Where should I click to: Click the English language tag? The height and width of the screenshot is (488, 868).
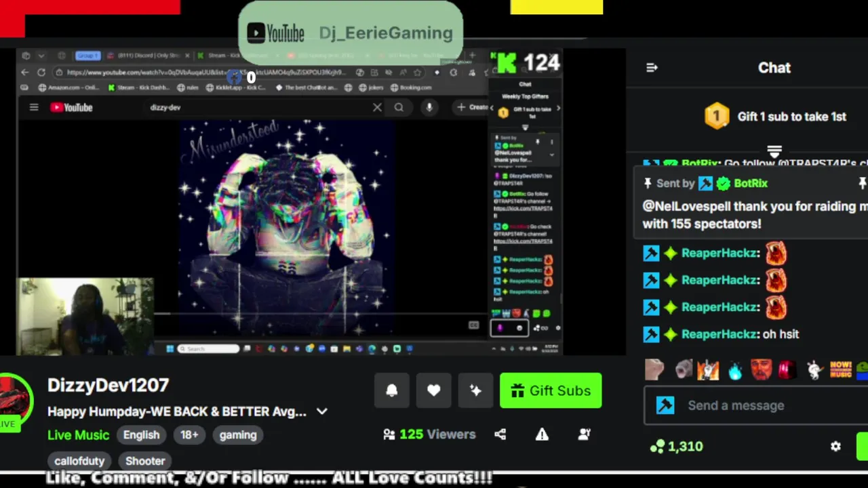point(141,435)
